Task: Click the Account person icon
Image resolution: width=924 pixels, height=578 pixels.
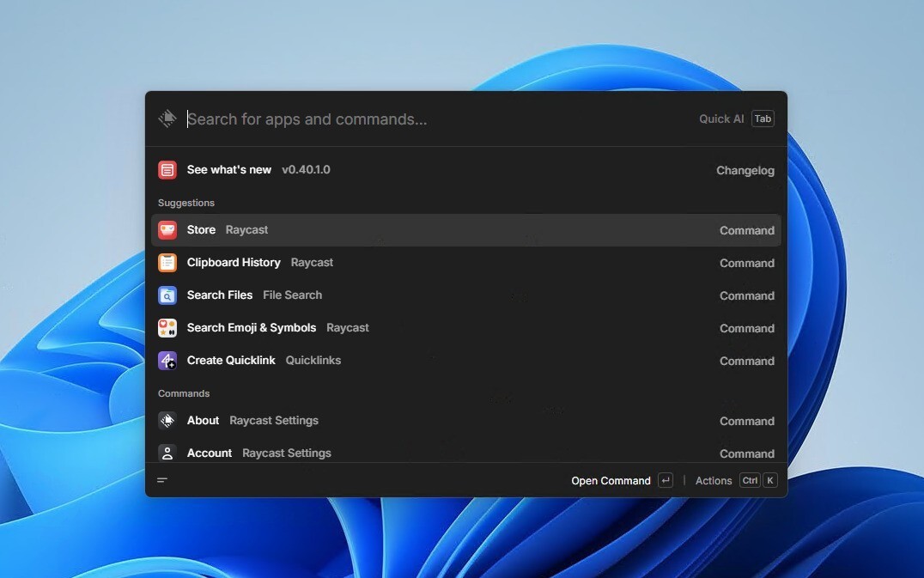Action: click(167, 453)
